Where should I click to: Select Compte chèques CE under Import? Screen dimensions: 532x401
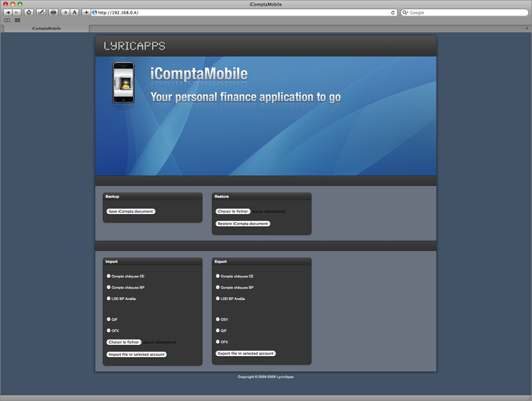pyautogui.click(x=109, y=276)
